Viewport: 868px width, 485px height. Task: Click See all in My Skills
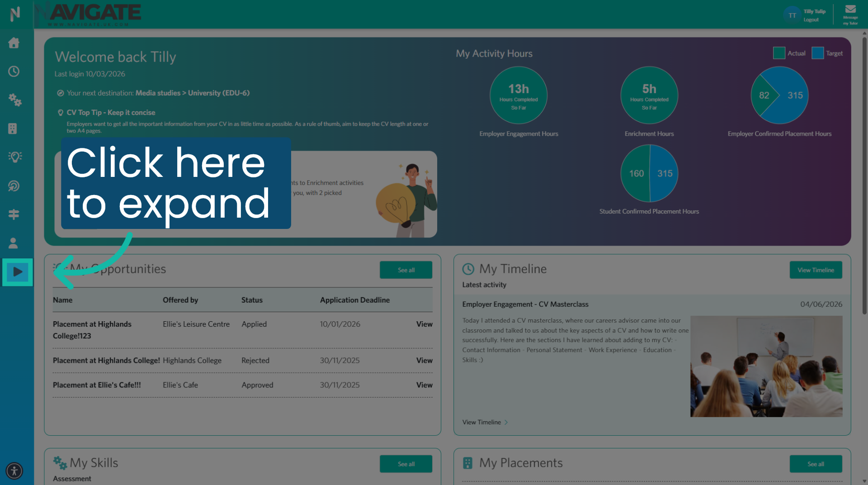click(x=406, y=464)
